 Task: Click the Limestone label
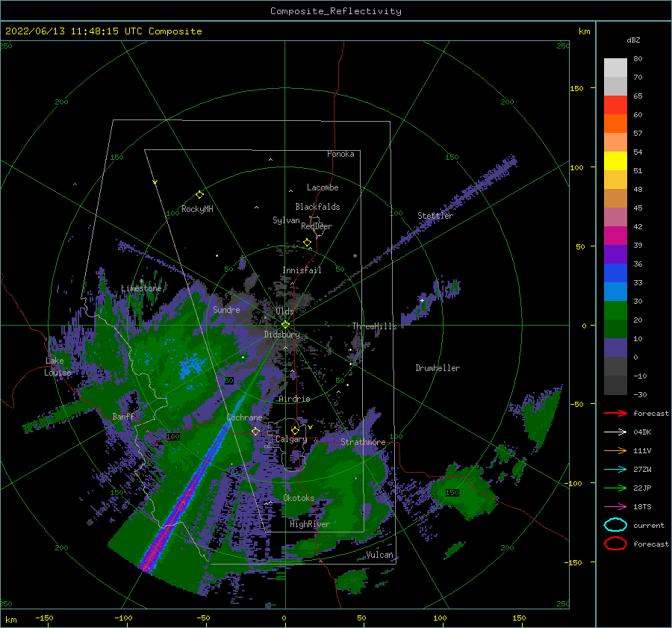point(141,288)
